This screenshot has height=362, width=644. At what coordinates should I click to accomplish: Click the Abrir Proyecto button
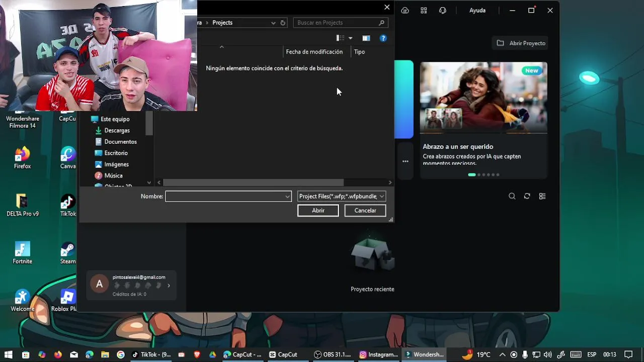click(x=521, y=43)
